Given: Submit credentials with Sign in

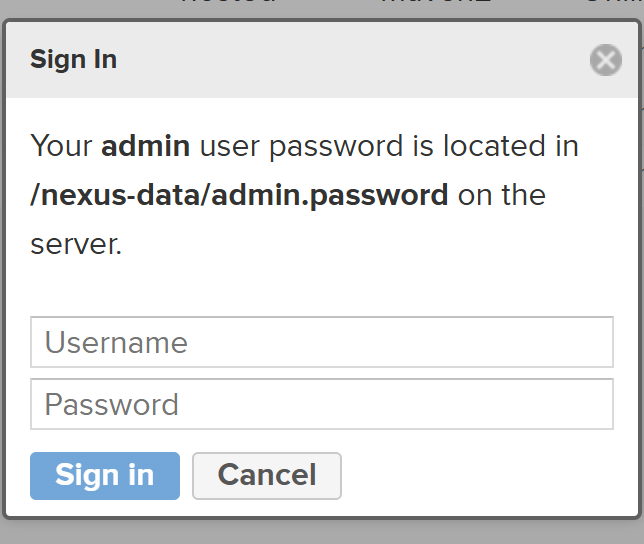Looking at the screenshot, I should click(x=105, y=476).
